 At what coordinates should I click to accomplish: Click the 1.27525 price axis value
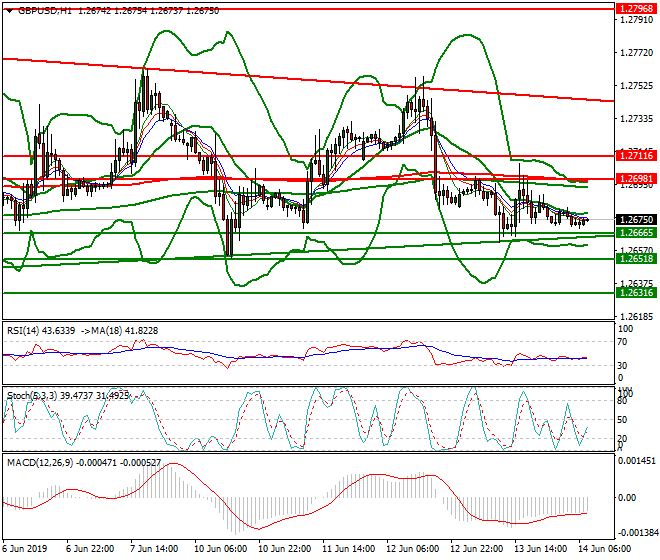pyautogui.click(x=637, y=85)
